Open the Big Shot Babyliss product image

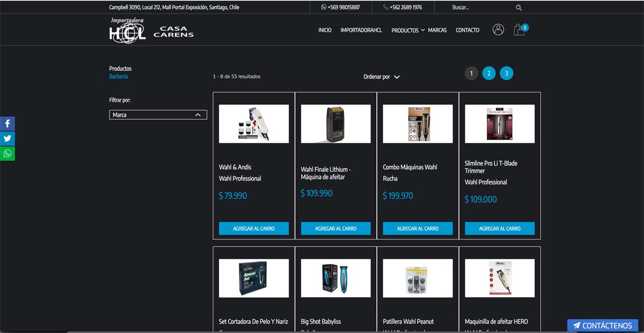(x=336, y=278)
